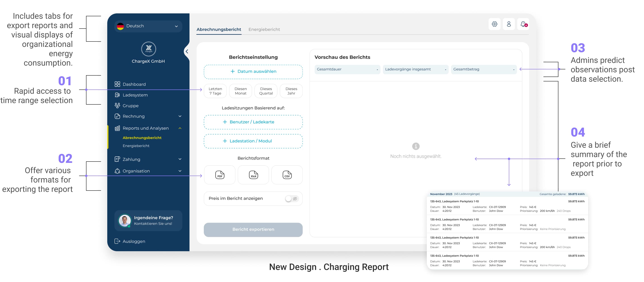644x282 pixels.
Task: Click the Ausloggen logout icon
Action: tap(117, 241)
